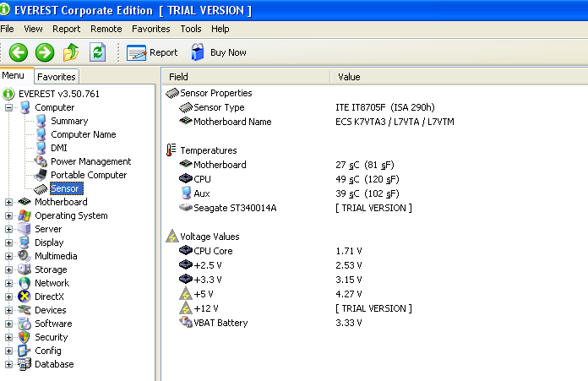Viewport: 588px width, 381px height.
Task: Click the Config tree icon
Action: (24, 351)
